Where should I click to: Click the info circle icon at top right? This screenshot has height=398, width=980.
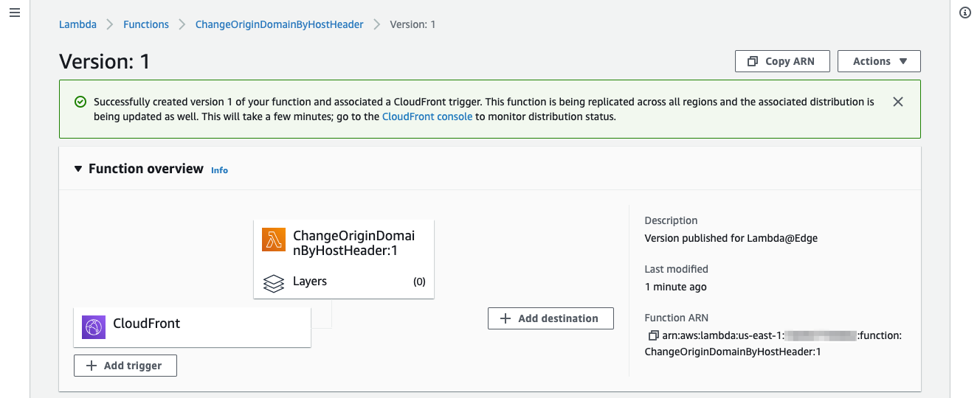pyautogui.click(x=965, y=13)
